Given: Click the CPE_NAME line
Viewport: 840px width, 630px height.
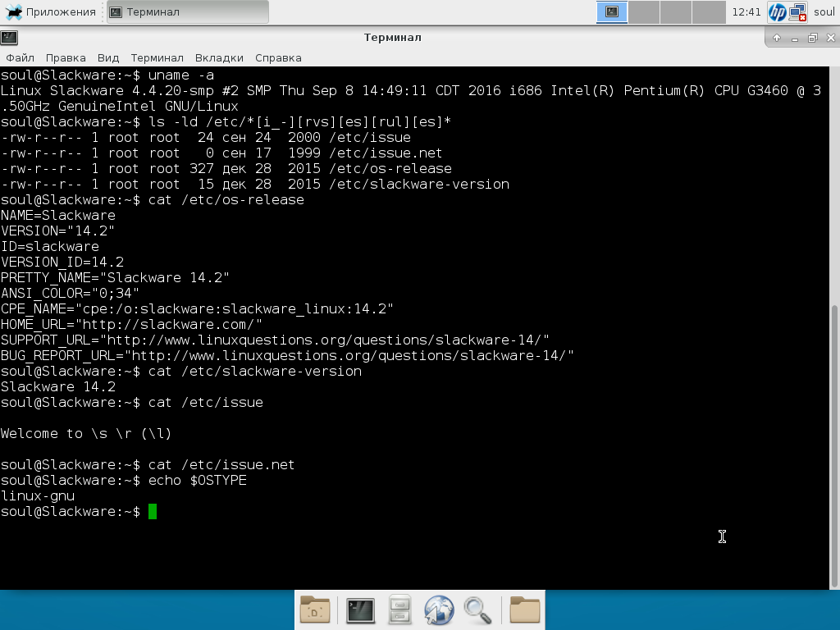Looking at the screenshot, I should pyautogui.click(x=197, y=308).
